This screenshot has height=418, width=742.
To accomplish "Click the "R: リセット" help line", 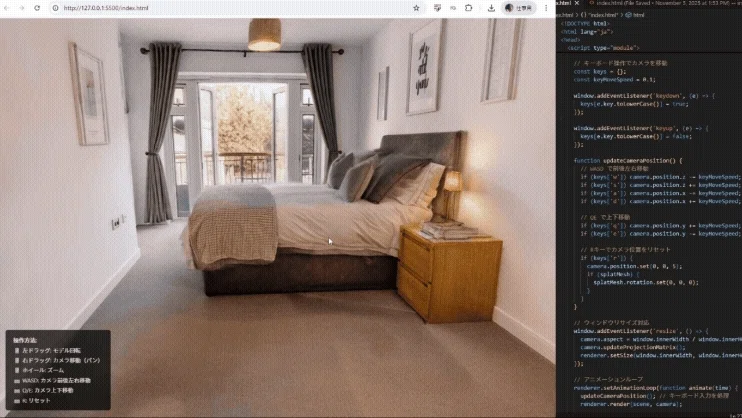I will [x=36, y=401].
